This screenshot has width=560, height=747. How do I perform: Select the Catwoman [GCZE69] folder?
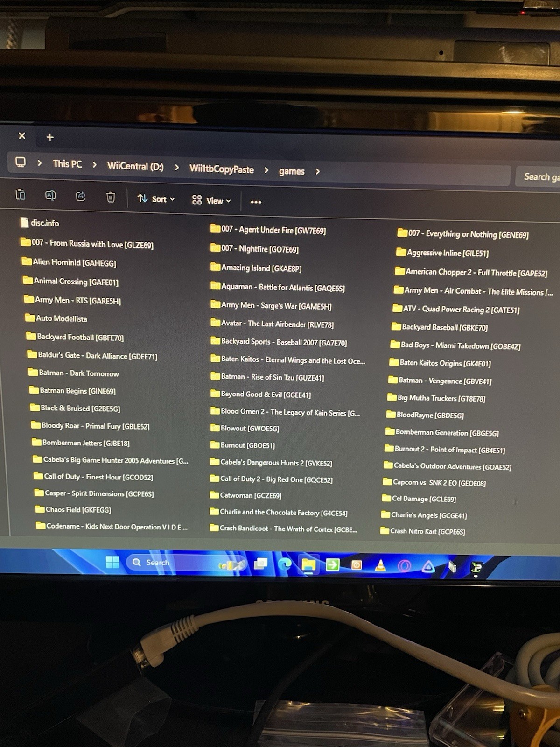245,495
